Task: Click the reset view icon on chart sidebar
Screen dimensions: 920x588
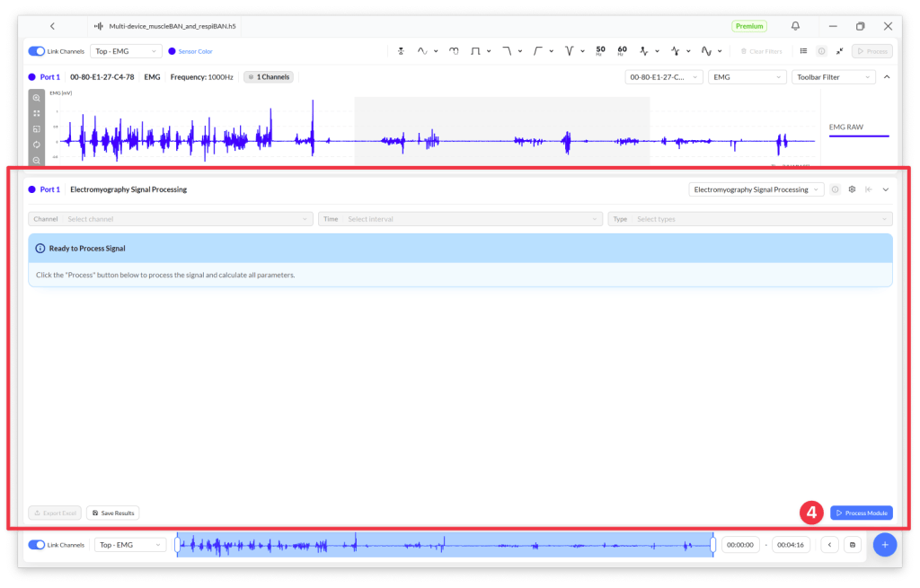Action: (36, 145)
